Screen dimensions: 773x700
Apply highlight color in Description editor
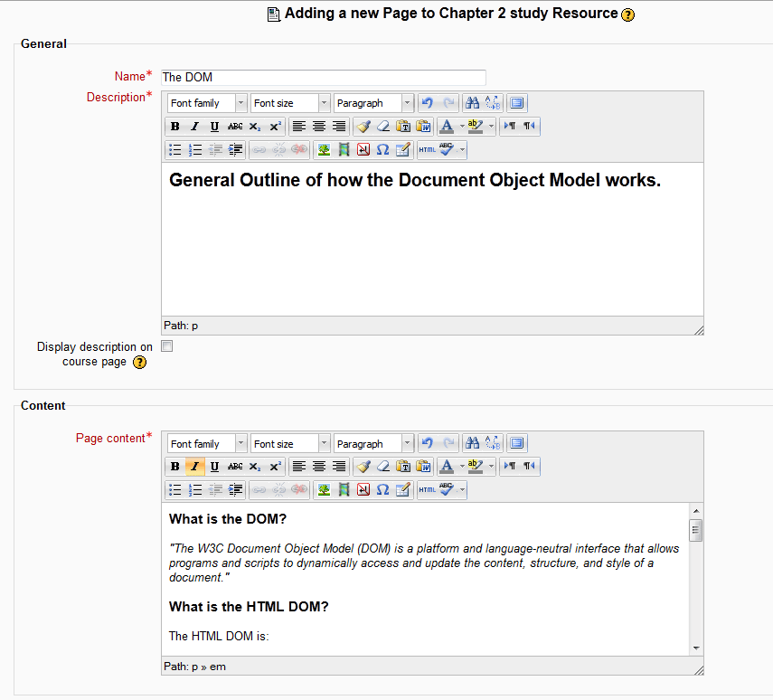pyautogui.click(x=476, y=127)
